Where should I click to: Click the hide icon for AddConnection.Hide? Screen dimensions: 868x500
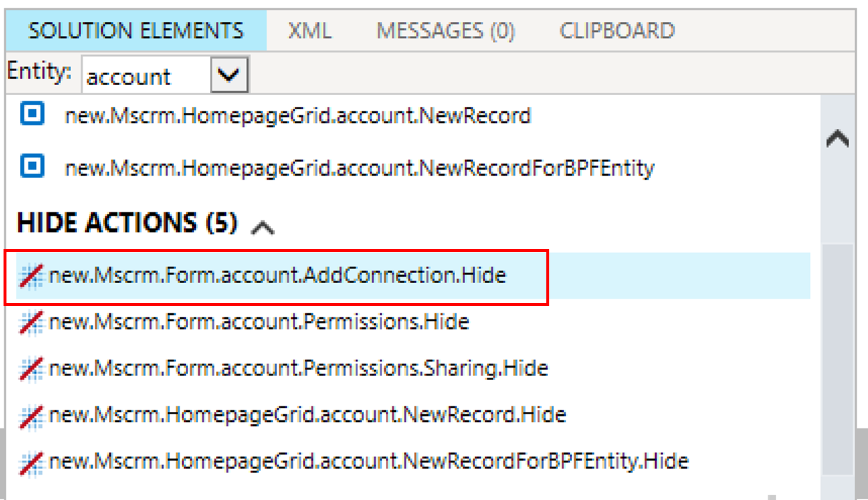coord(31,276)
